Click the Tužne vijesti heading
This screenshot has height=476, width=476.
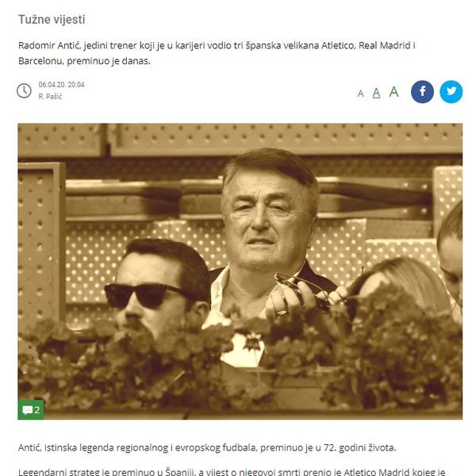click(x=52, y=19)
